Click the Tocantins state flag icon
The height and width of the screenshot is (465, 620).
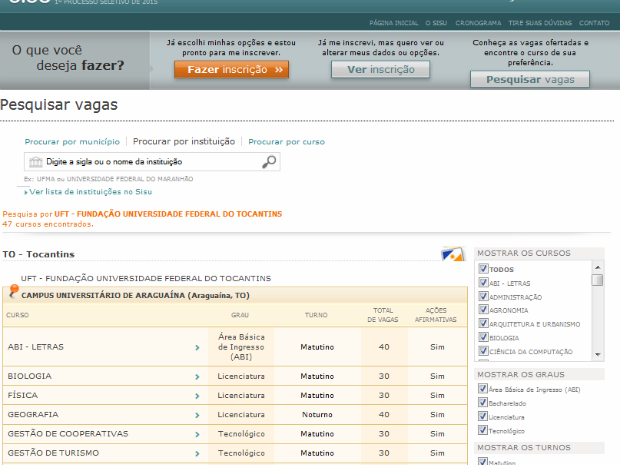coord(452,255)
